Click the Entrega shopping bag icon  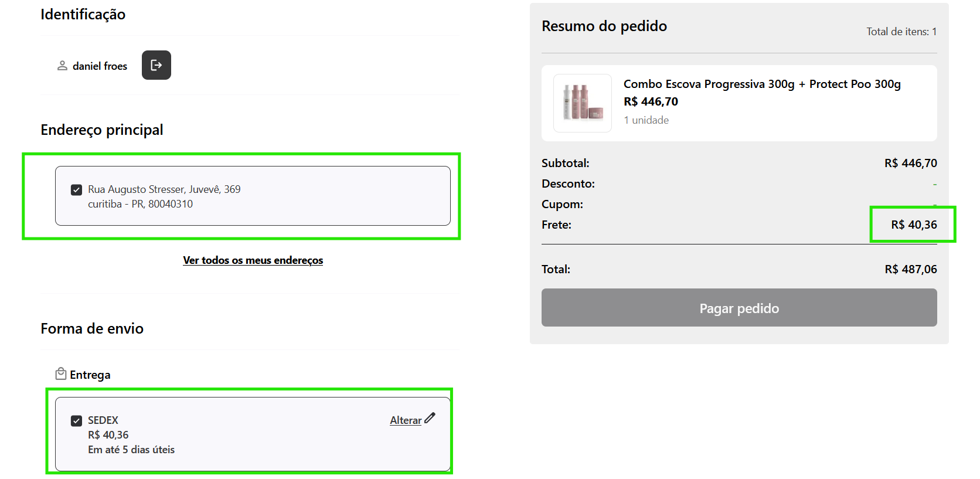coord(60,373)
